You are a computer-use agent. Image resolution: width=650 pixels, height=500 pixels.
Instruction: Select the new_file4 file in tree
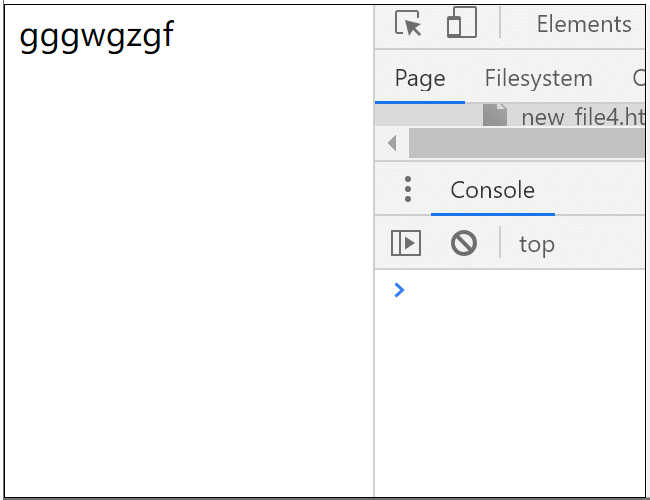pyautogui.click(x=583, y=117)
